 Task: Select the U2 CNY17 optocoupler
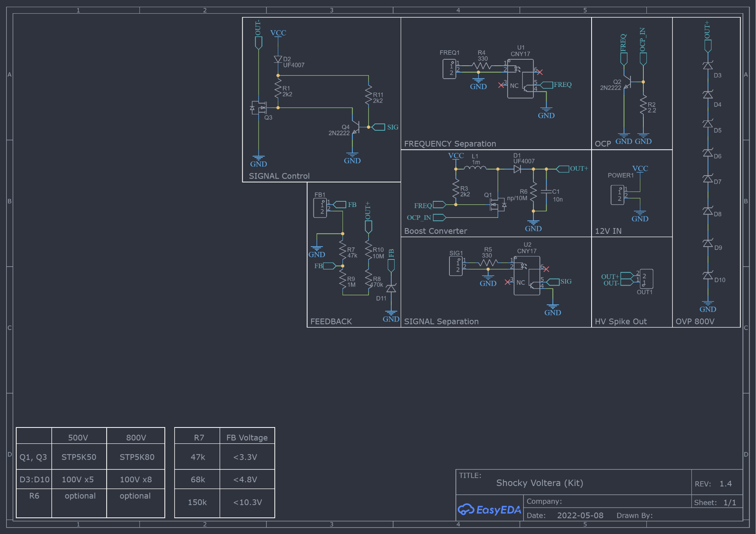pyautogui.click(x=527, y=276)
